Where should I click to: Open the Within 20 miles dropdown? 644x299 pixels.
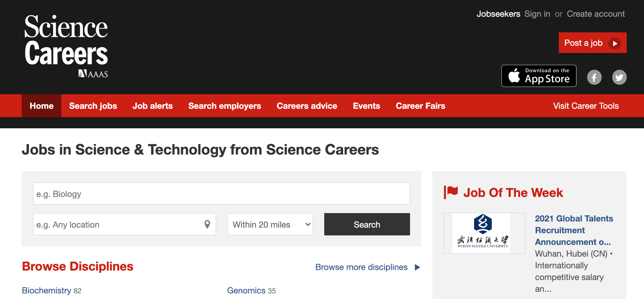pyautogui.click(x=270, y=224)
